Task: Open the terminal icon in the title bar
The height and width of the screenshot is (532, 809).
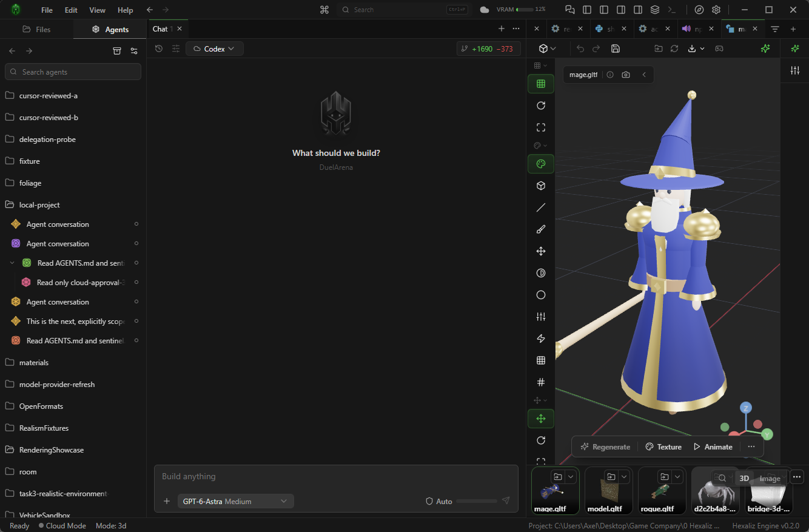Action: click(x=671, y=10)
